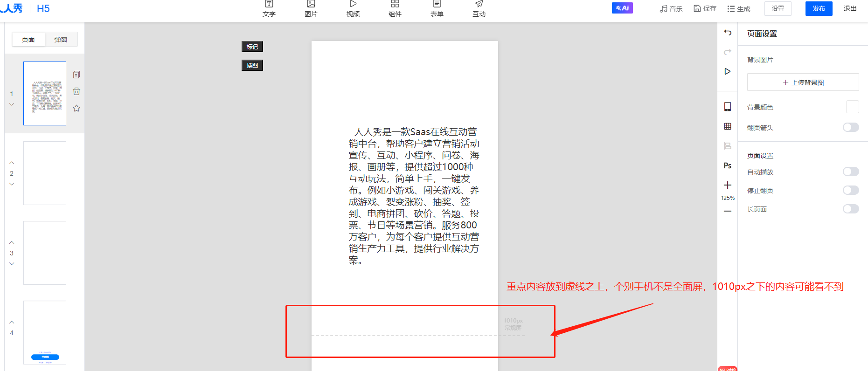Screen dimensions: 868x371
Task: Enable the 自动播放 toggle
Action: [x=851, y=172]
